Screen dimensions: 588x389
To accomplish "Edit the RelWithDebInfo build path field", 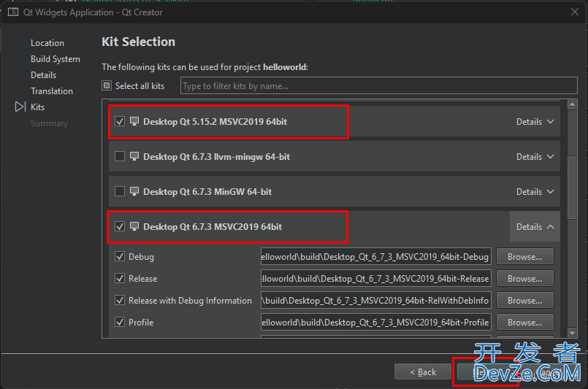I will [x=375, y=301].
